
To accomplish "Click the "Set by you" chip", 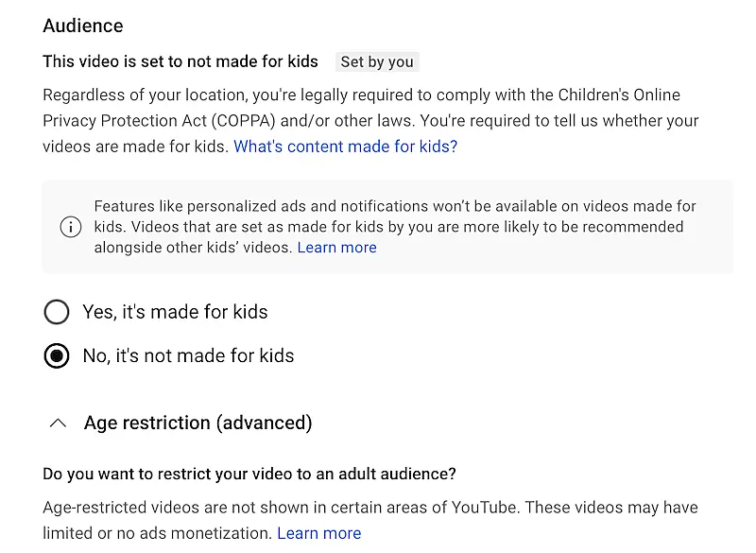I will [377, 61].
